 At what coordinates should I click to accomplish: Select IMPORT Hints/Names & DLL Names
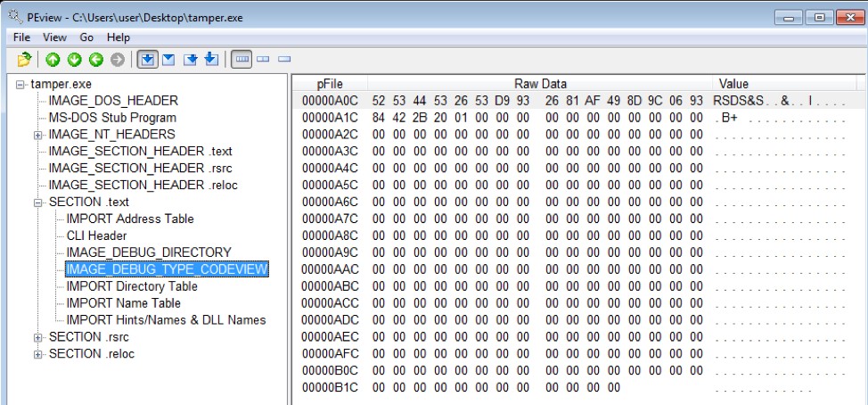(x=166, y=320)
